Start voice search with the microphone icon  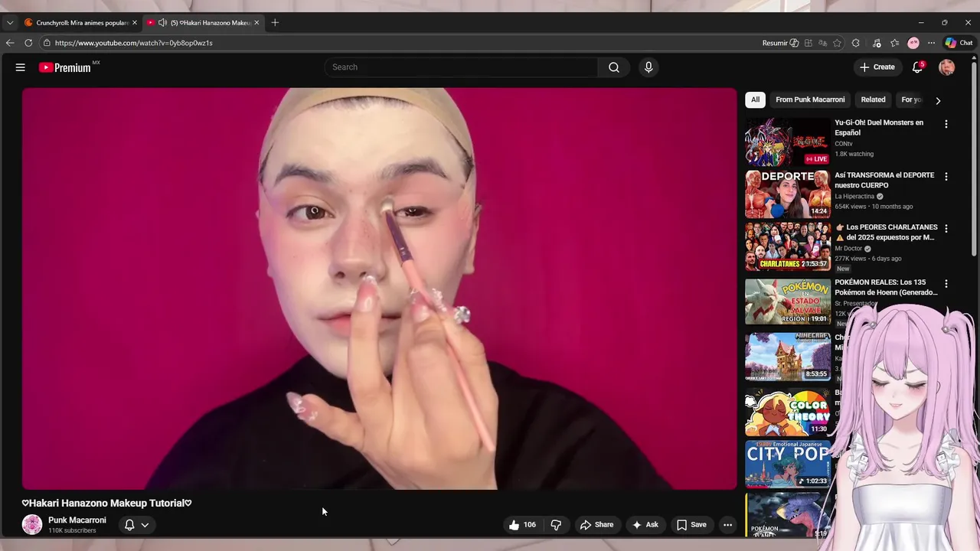pos(648,67)
